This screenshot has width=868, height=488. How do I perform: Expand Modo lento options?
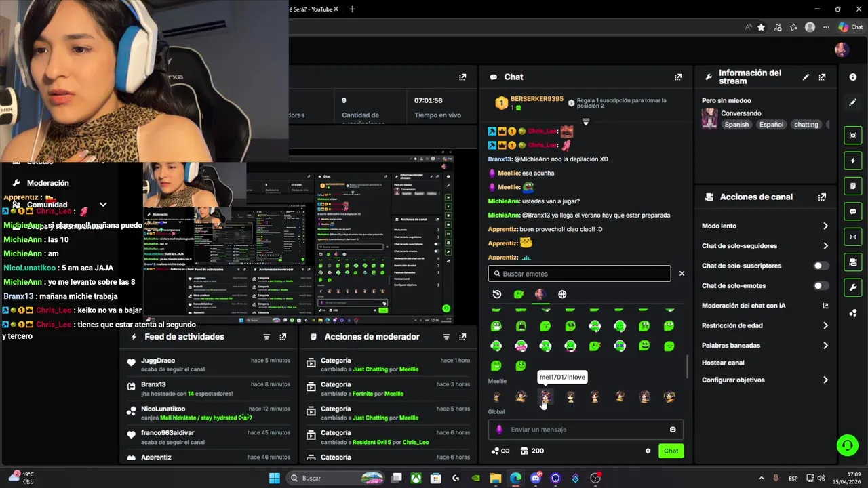(x=825, y=226)
